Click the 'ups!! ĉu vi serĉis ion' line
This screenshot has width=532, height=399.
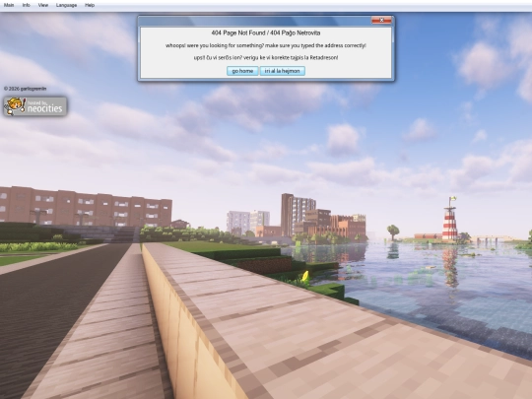point(266,58)
